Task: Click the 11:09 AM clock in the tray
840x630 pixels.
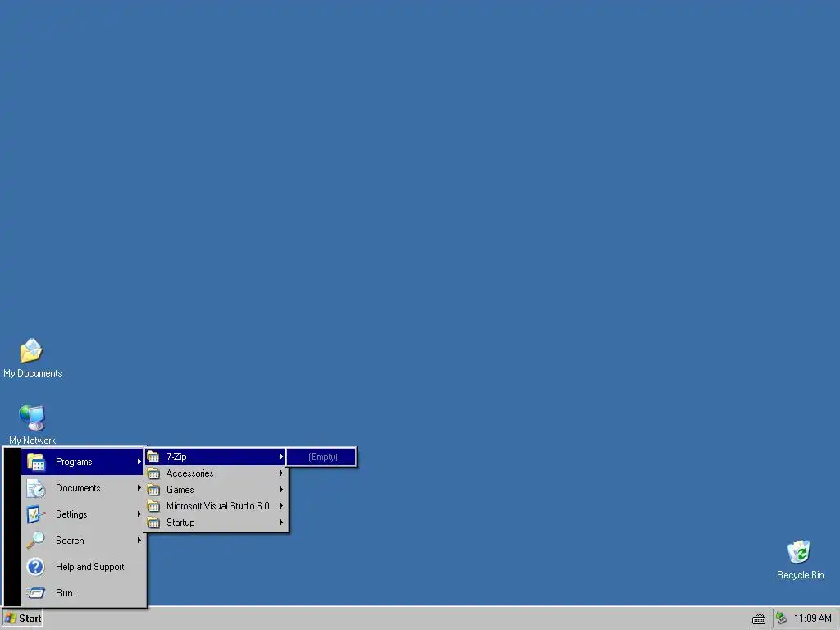Action: coord(812,619)
